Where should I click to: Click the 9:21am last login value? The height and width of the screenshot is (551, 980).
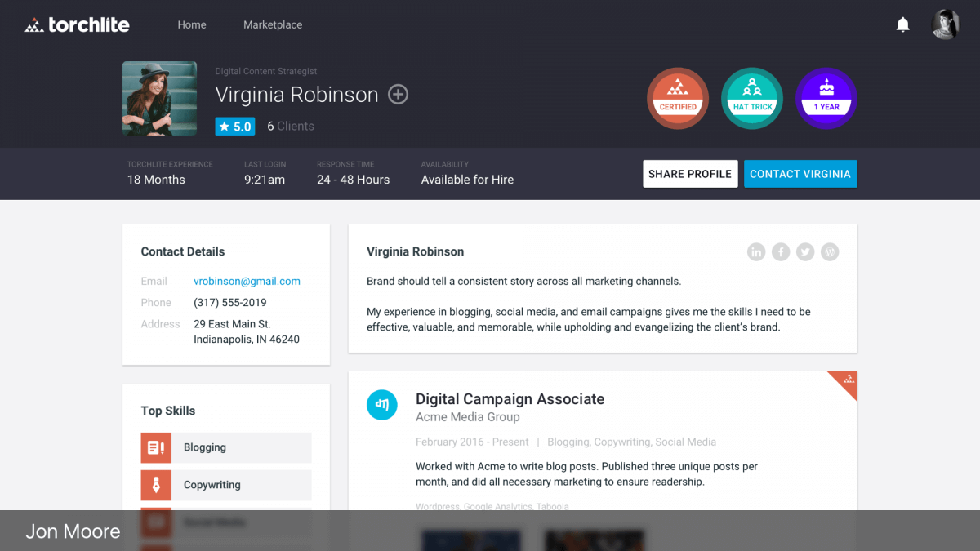(x=265, y=180)
